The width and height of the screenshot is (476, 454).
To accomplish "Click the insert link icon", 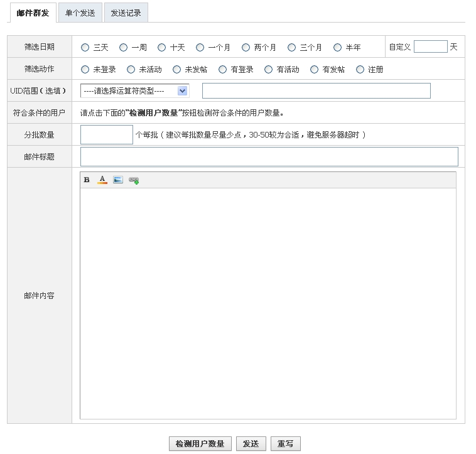I will pos(134,180).
